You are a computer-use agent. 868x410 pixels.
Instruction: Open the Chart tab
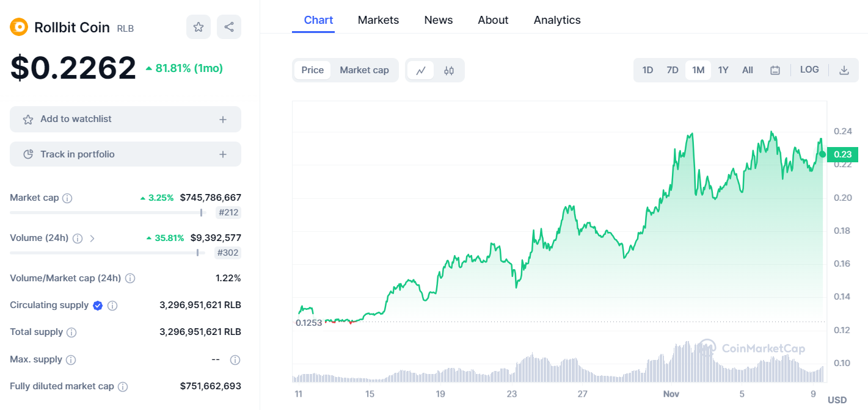[319, 20]
